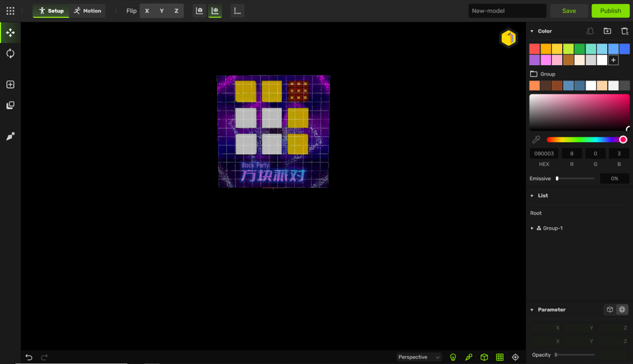Click the Group folder icon
The width and height of the screenshot is (633, 364).
534,74
